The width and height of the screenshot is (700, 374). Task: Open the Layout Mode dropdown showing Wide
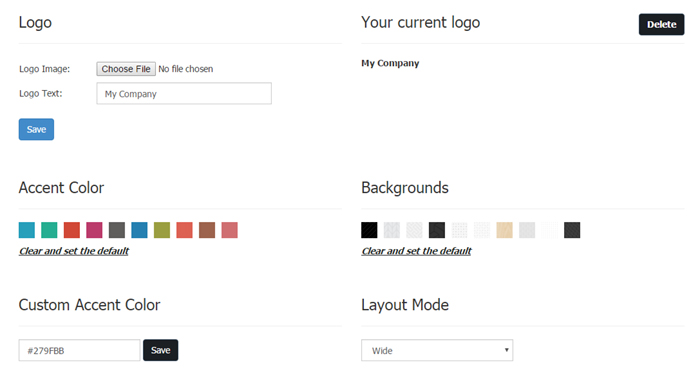point(437,350)
